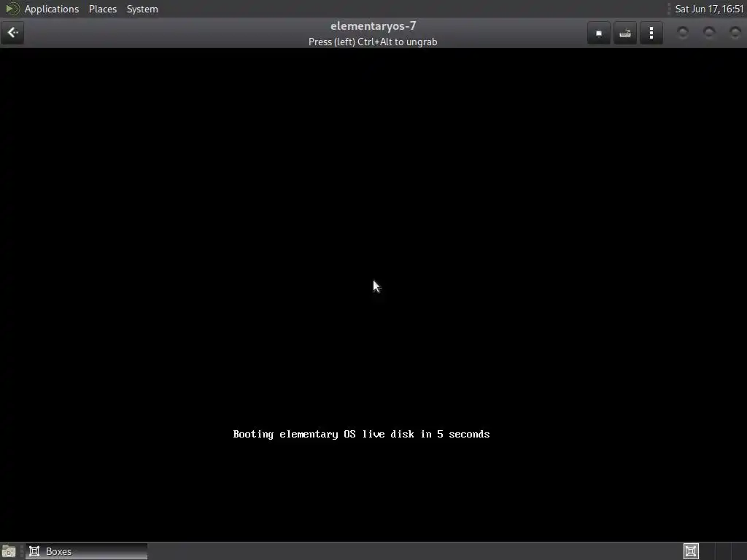Image resolution: width=747 pixels, height=560 pixels.
Task: Open the Applications menu
Action: pyautogui.click(x=52, y=9)
